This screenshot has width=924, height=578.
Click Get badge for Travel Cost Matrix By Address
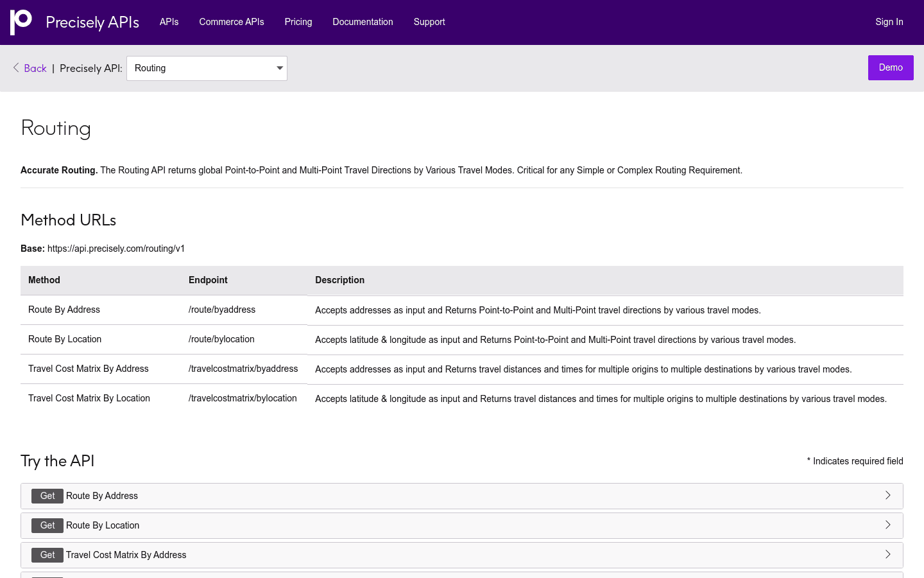pyautogui.click(x=47, y=555)
